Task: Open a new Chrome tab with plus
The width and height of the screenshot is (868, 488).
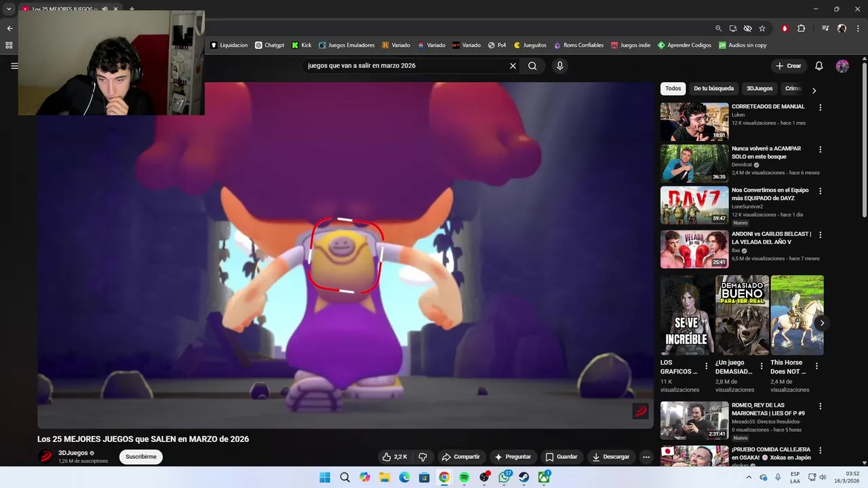Action: tap(132, 9)
